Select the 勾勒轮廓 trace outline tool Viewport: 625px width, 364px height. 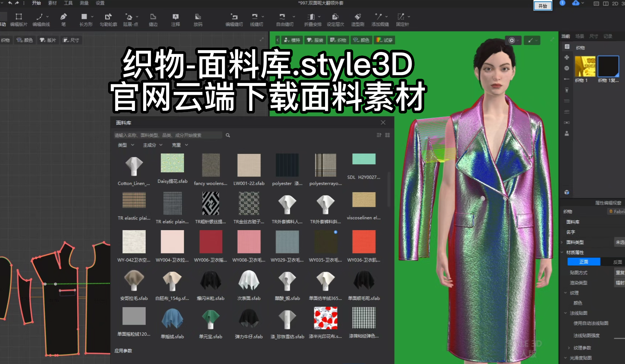point(108,20)
